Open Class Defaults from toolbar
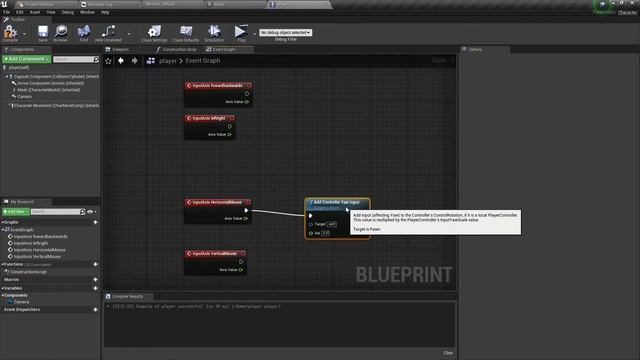640x360 pixels. [186, 33]
